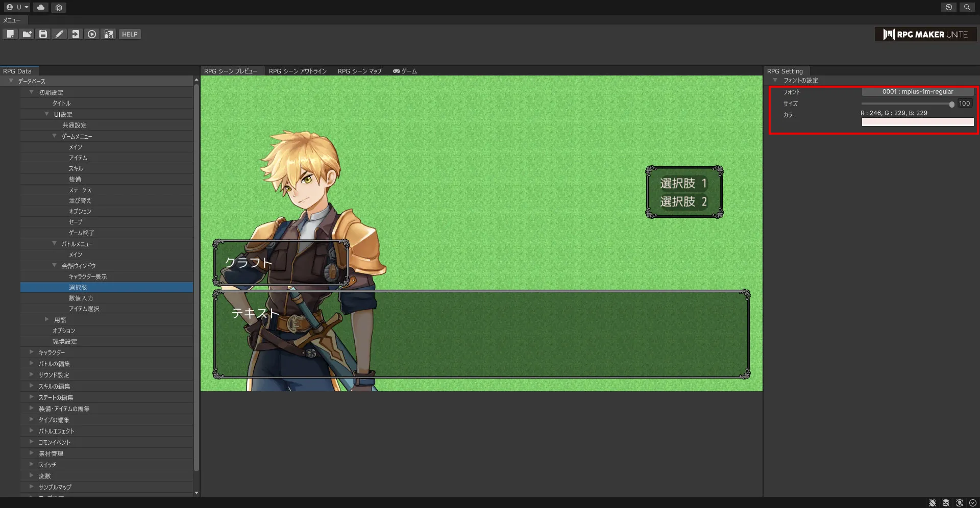
Task: Open the magnifier search icon
Action: [x=967, y=7]
